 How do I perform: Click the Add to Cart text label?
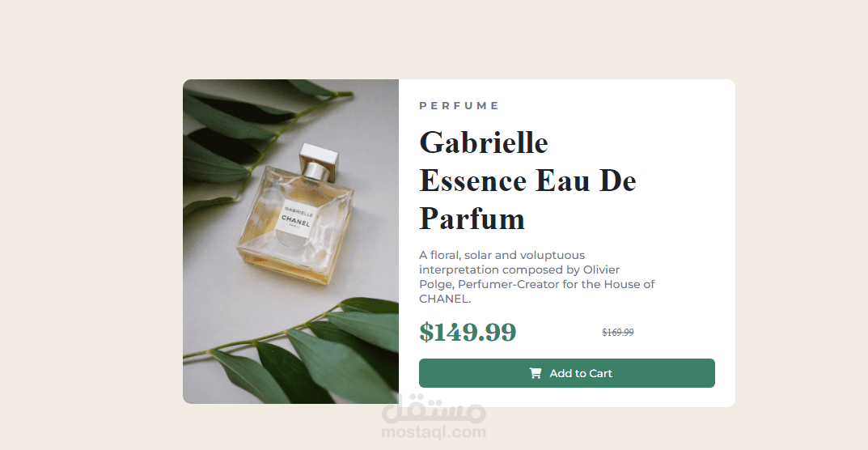pos(581,374)
